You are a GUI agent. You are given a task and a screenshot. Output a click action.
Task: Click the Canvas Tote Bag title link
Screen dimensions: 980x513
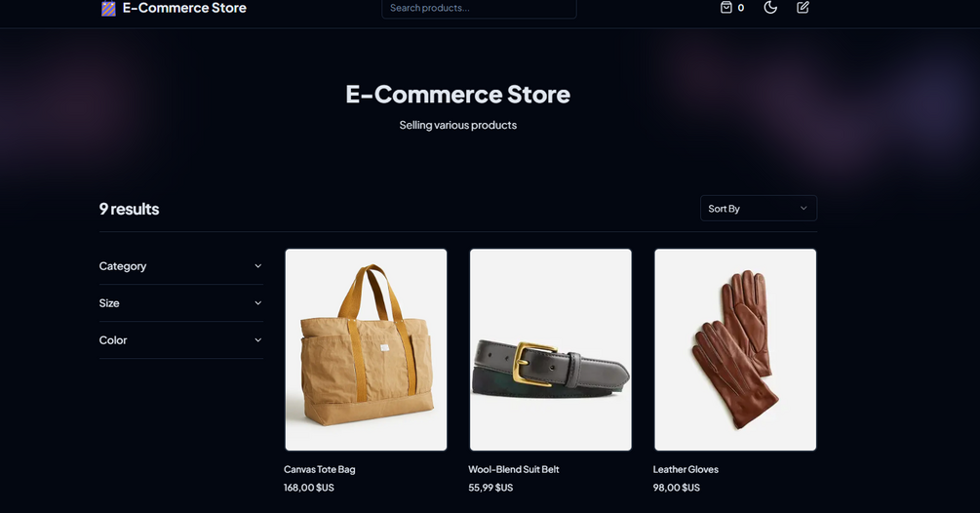(320, 469)
